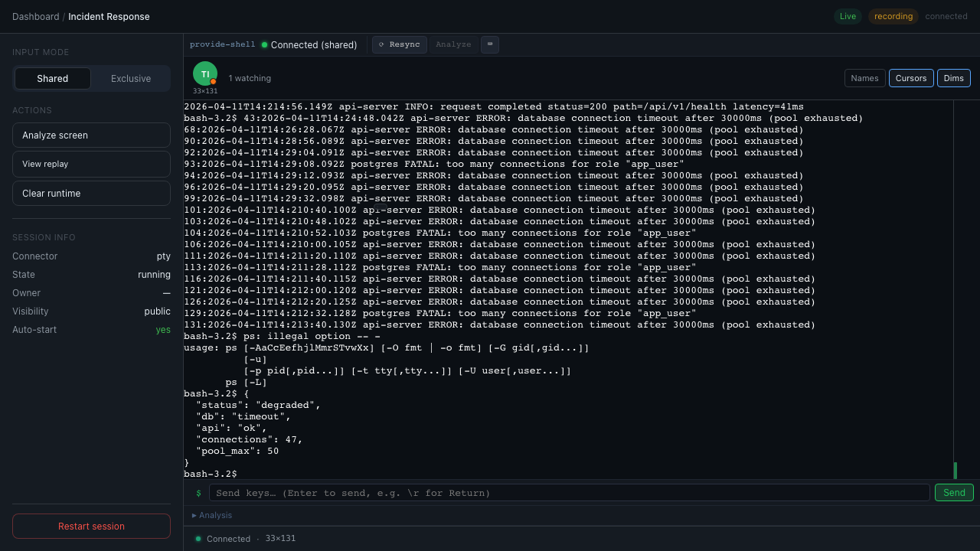Screen dimensions: 980x551
Task: Click the log line starting with 129:
Action: point(440,313)
